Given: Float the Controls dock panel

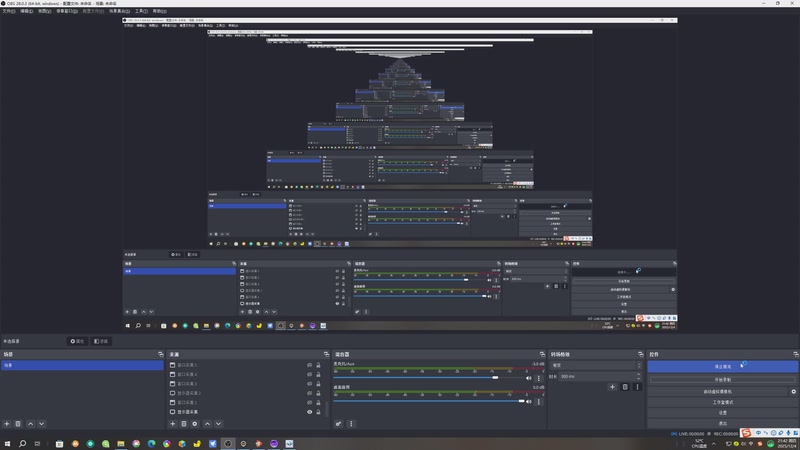Looking at the screenshot, I should pyautogui.click(x=796, y=354).
